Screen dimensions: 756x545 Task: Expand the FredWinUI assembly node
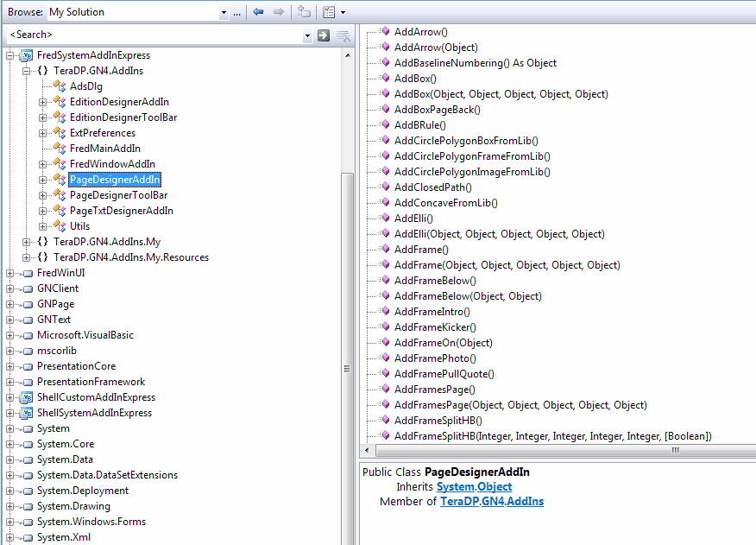point(9,273)
